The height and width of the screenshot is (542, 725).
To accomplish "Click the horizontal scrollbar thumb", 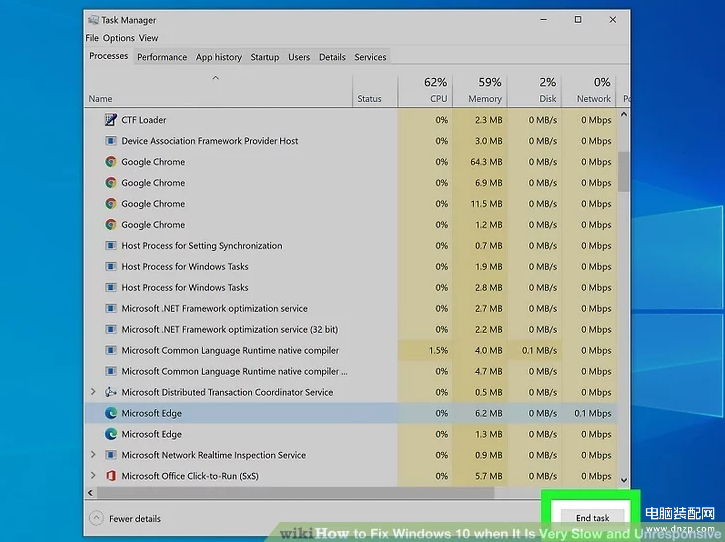I will [295, 493].
